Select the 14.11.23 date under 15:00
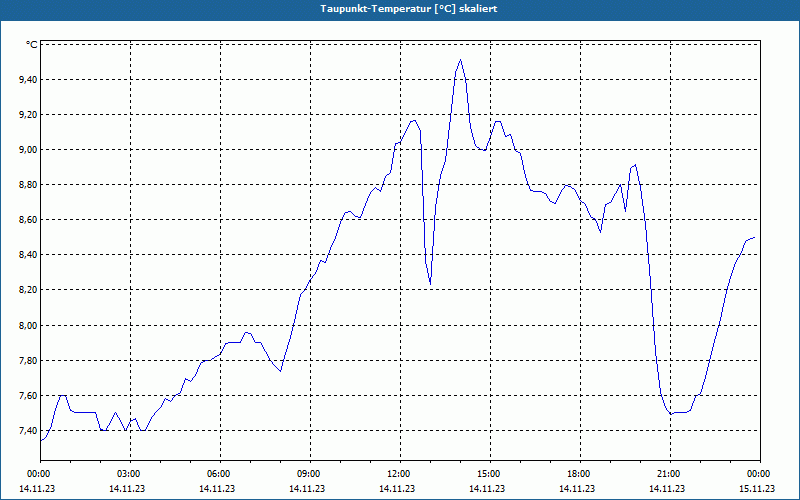 487,488
